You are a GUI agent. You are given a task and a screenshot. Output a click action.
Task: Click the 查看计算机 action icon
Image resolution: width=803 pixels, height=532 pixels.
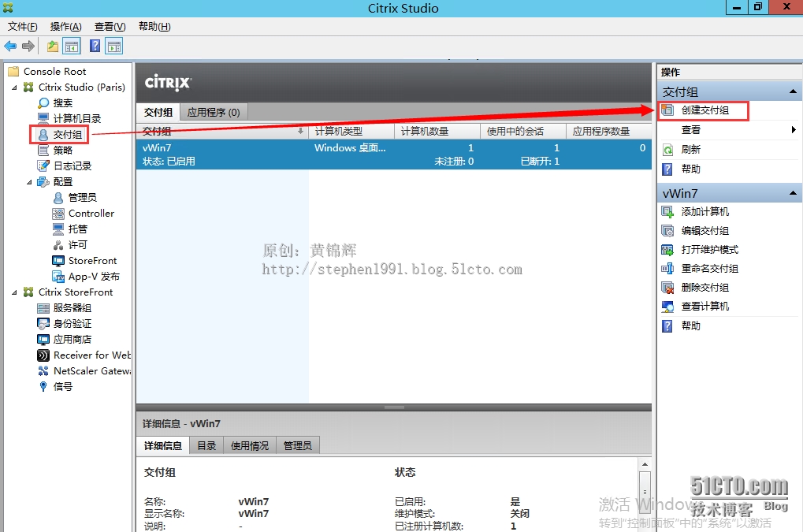point(667,307)
